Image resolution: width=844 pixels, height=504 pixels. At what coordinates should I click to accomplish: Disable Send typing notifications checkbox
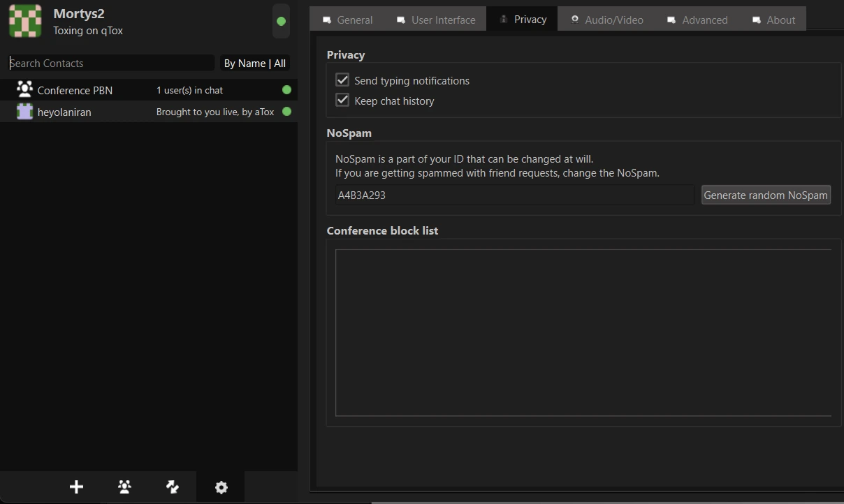342,80
